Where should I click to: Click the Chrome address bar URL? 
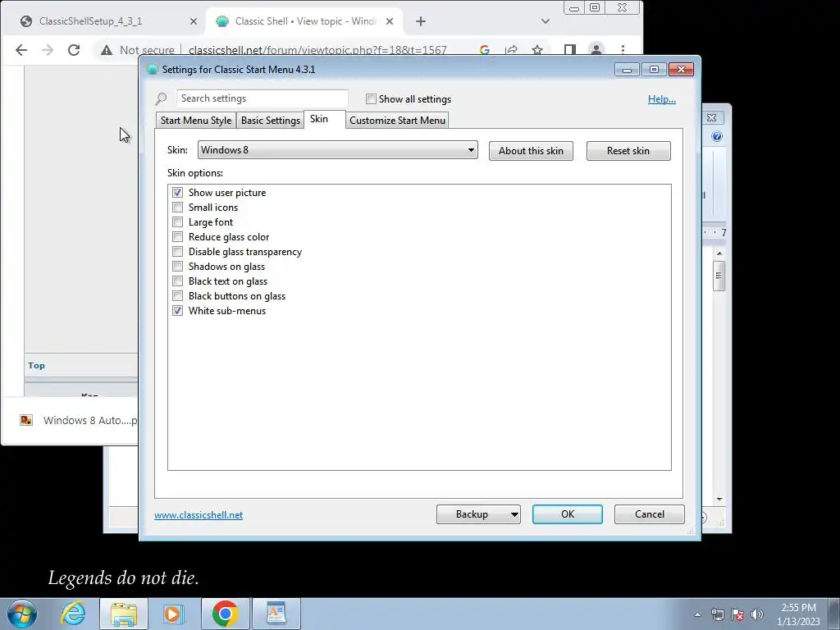[317, 50]
